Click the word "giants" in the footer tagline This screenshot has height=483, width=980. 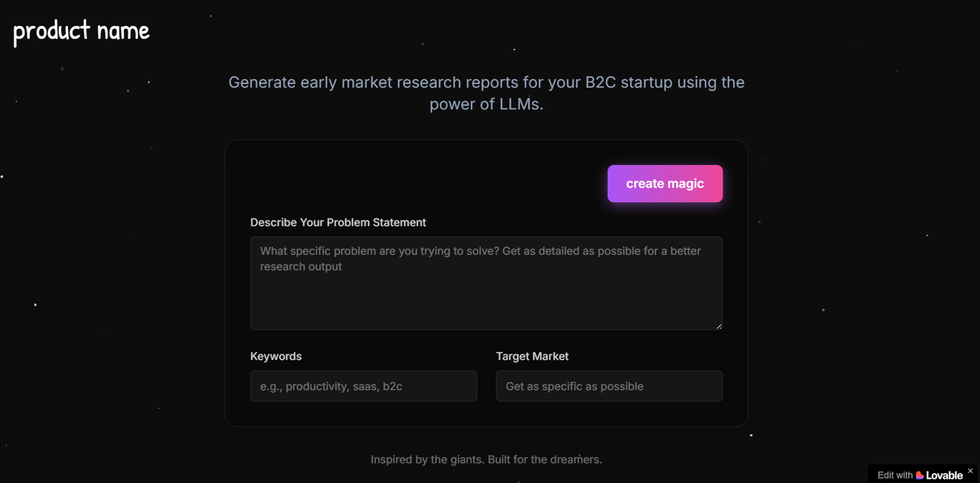click(x=466, y=459)
